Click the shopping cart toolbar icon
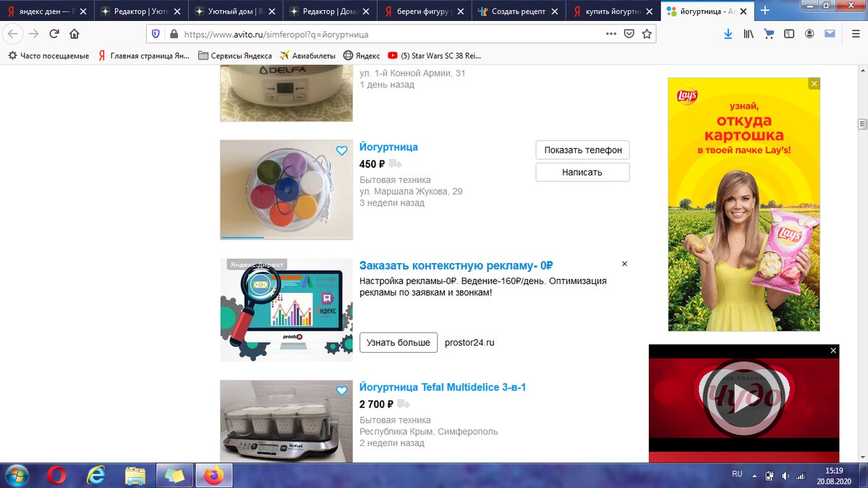The width and height of the screenshot is (868, 488). (769, 34)
